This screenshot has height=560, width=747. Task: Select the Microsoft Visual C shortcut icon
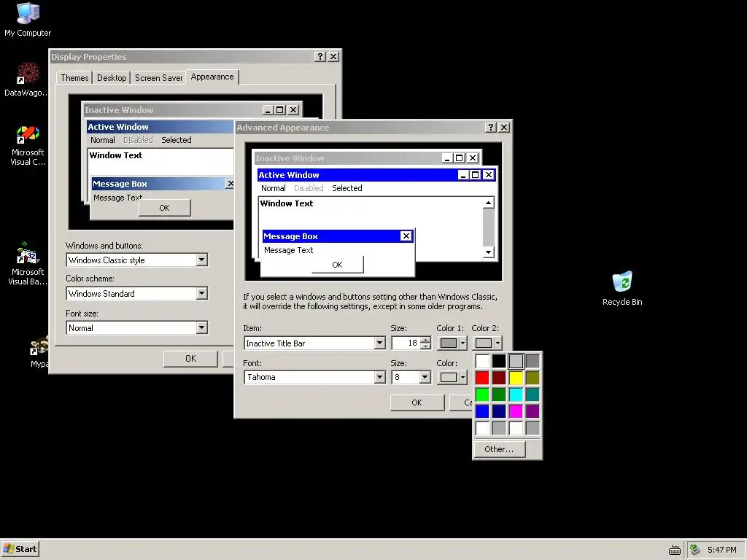pyautogui.click(x=28, y=146)
